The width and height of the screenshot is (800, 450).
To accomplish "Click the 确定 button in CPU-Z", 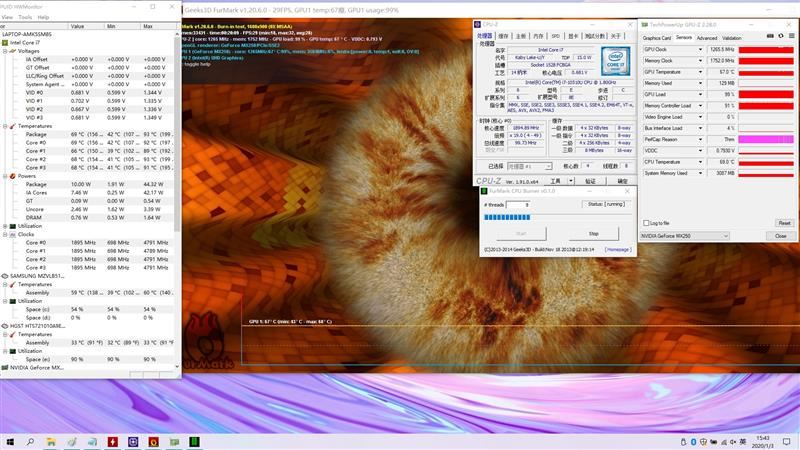I will coord(622,181).
